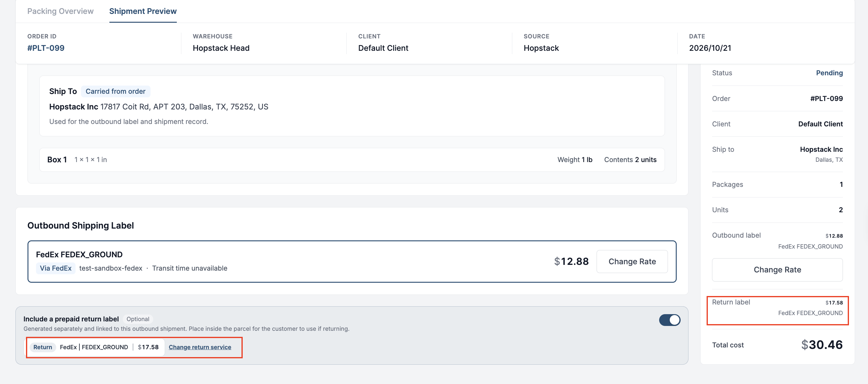Select the Carried from order tag
The image size is (868, 384).
pyautogui.click(x=115, y=91)
